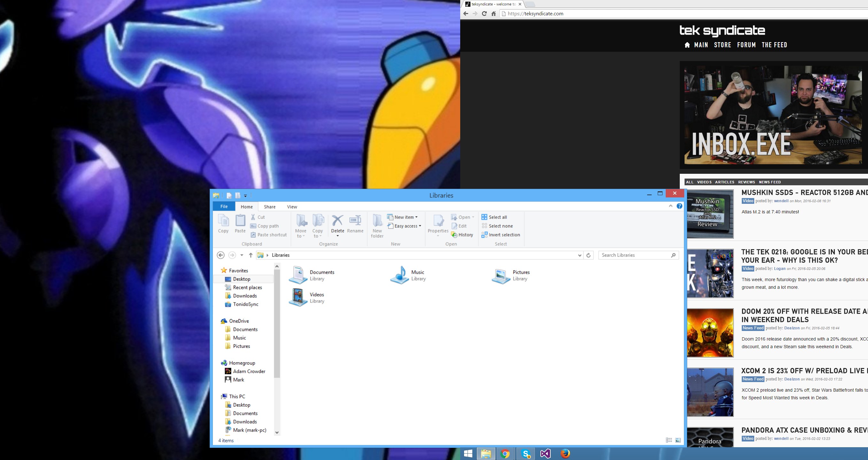Open Firefox from the taskbar
The height and width of the screenshot is (460, 868).
point(565,454)
